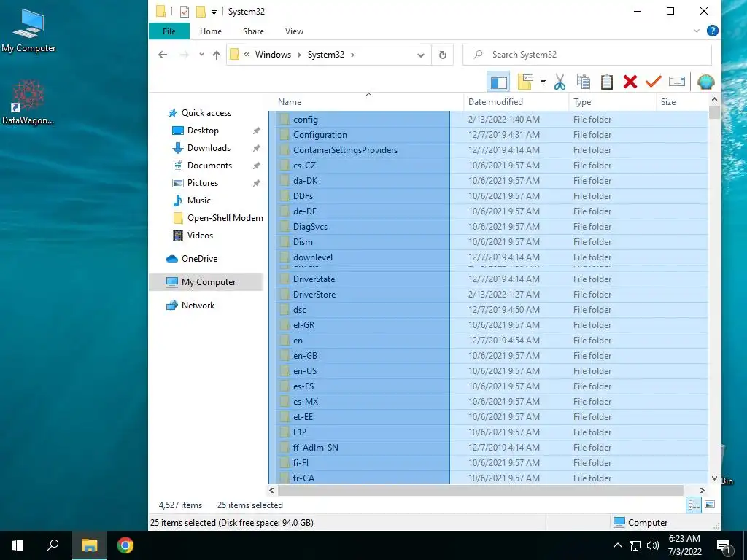Select the ContainerSettingsProviders folder
This screenshot has height=560, width=747.
[488, 150]
